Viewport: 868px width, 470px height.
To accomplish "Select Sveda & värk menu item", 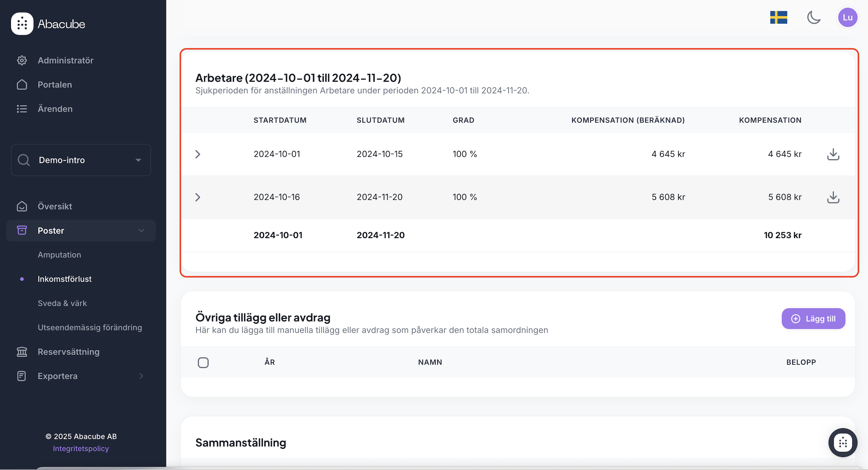I will [62, 303].
